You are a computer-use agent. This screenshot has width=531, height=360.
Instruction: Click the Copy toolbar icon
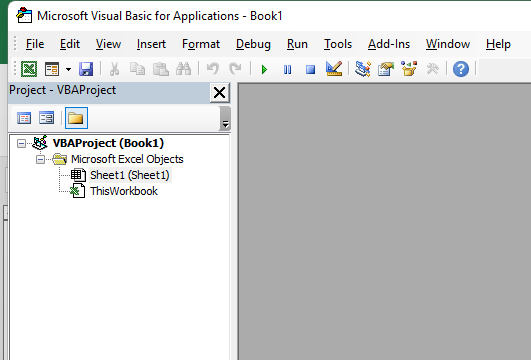point(137,69)
